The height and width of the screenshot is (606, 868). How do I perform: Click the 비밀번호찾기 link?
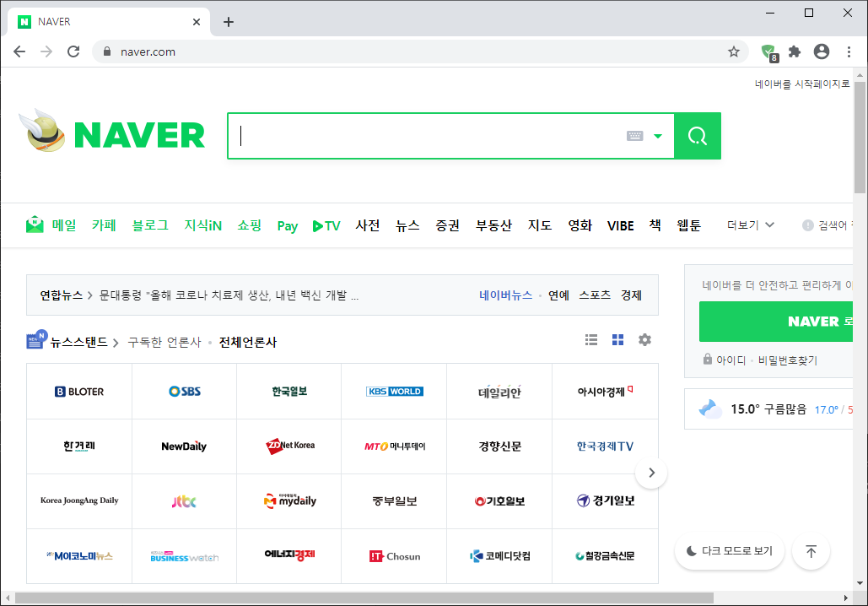tap(787, 360)
